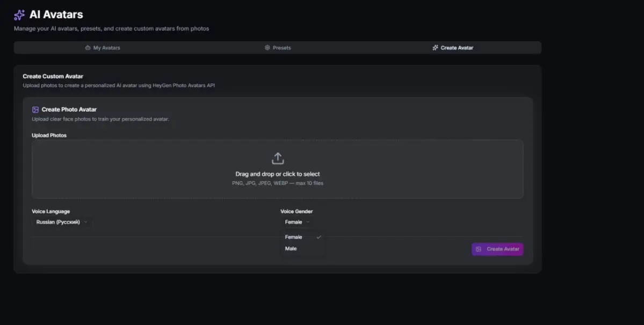The width and height of the screenshot is (644, 325).
Task: Click the image icon inside the Create Avatar button
Action: pyautogui.click(x=478, y=249)
